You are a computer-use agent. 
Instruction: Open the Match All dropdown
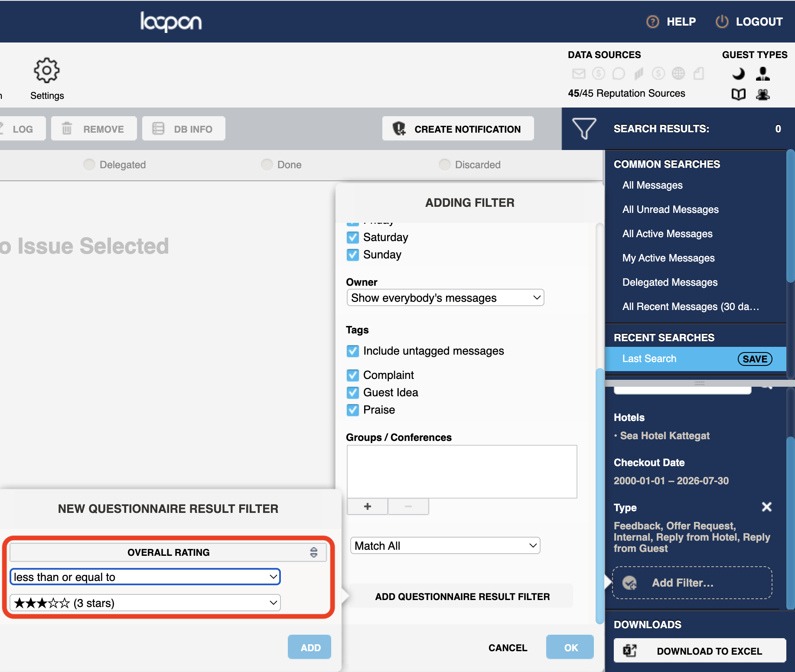tap(445, 545)
